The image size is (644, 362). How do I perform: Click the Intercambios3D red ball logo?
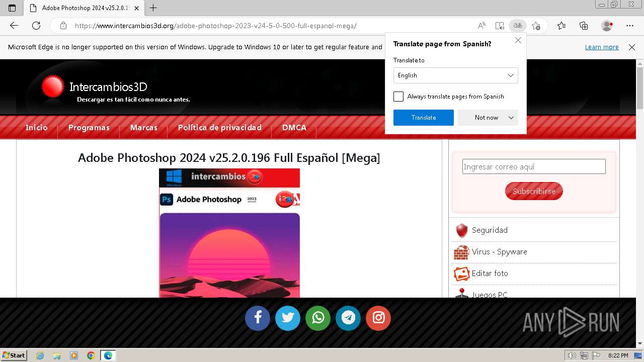pos(53,86)
